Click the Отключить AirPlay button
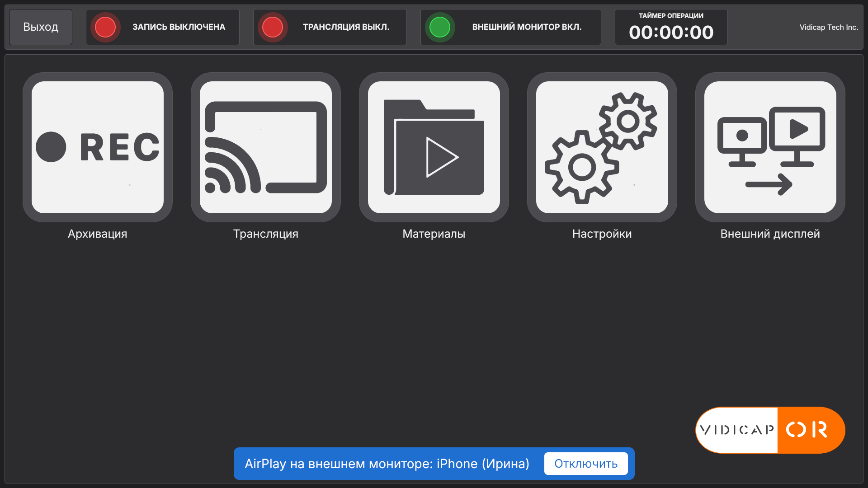 [x=586, y=464]
